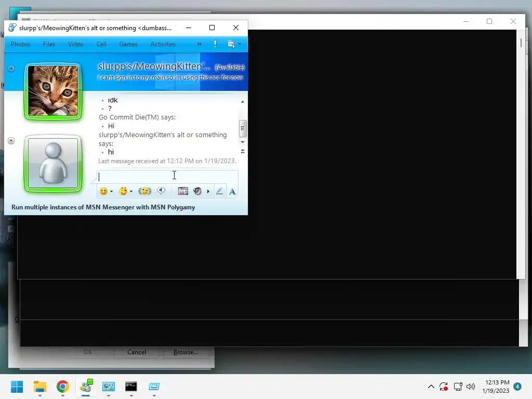
Task: Open the Activities menu
Action: (163, 44)
